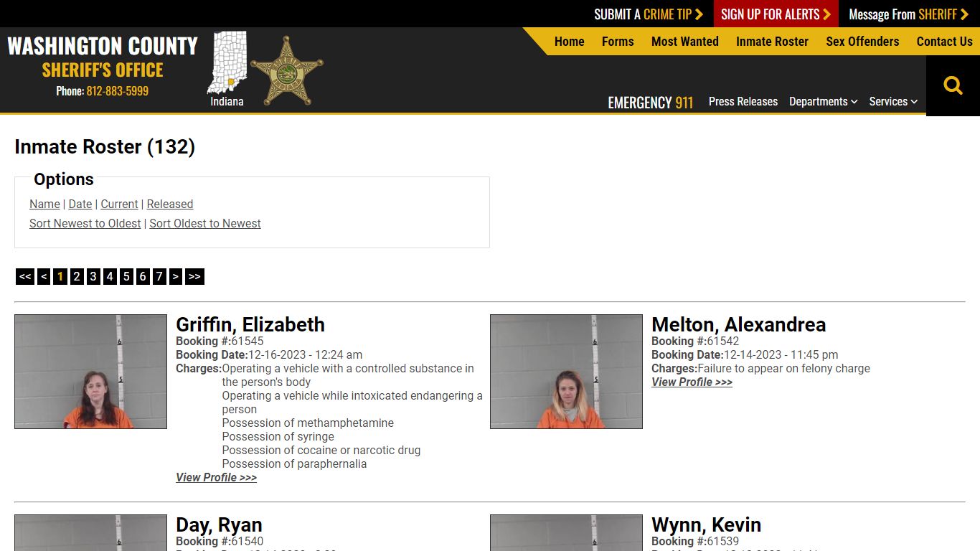Click Inmate Roster (132) heading

coord(105,147)
